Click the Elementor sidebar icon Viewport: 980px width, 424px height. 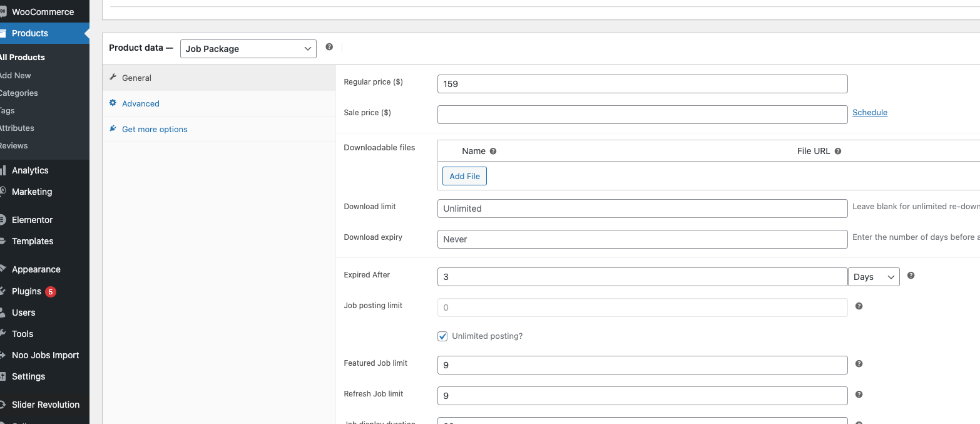coord(3,220)
